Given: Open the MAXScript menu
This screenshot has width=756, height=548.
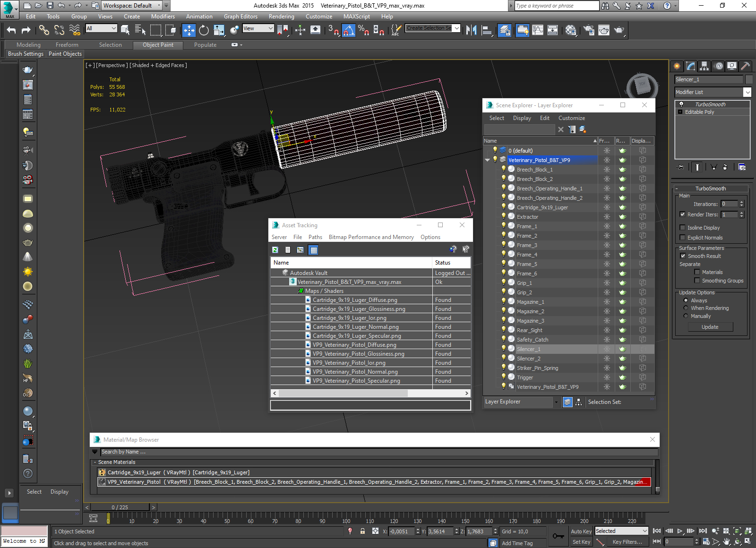Looking at the screenshot, I should pyautogui.click(x=356, y=17).
